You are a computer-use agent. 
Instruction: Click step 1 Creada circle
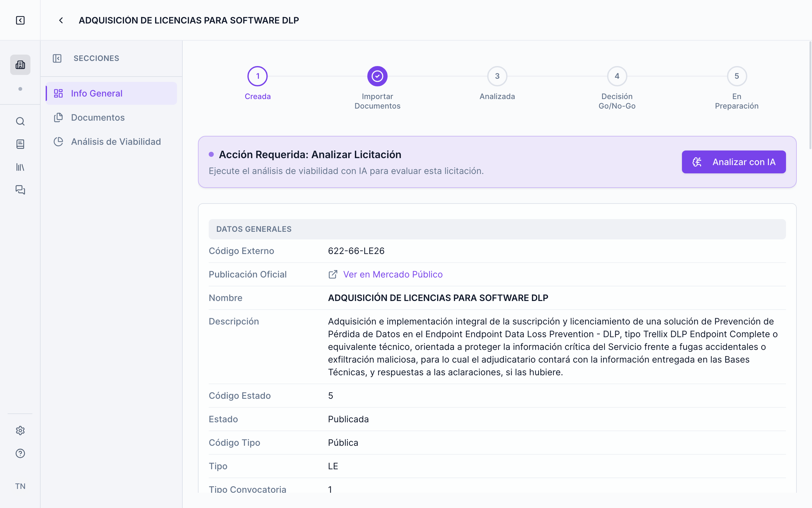click(x=257, y=76)
